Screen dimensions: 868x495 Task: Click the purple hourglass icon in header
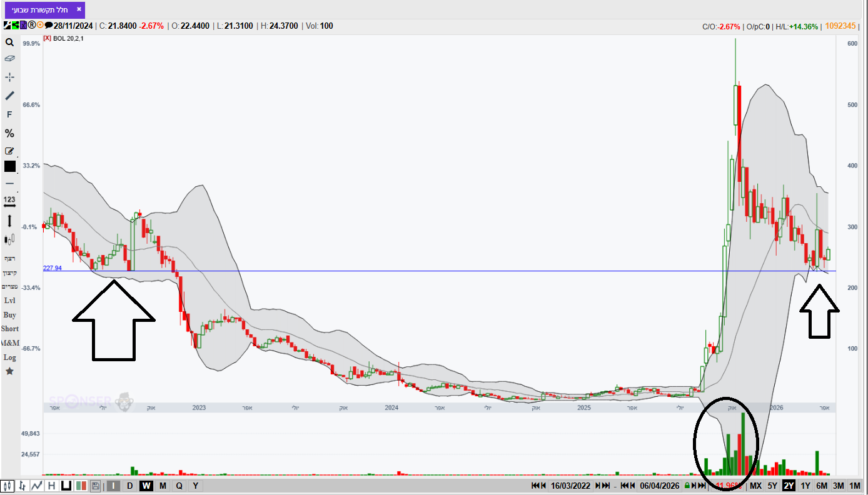tap(23, 26)
